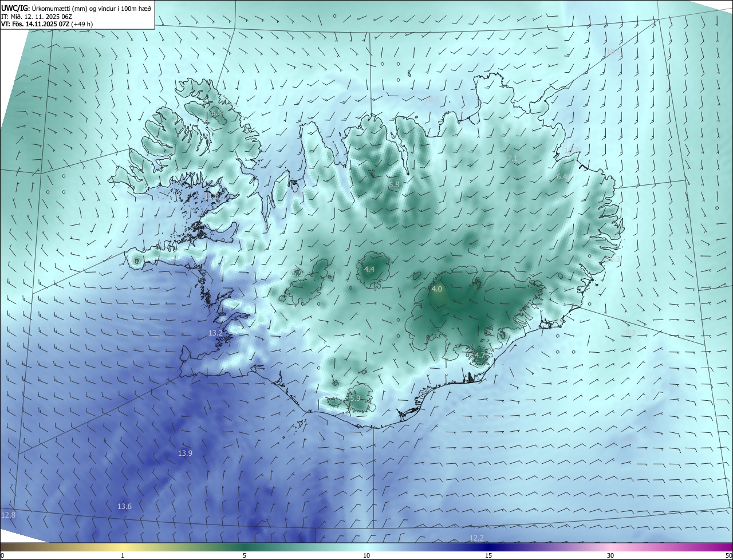Click the 4.0 value on the large glacier
The image size is (733, 560).
pyautogui.click(x=437, y=289)
